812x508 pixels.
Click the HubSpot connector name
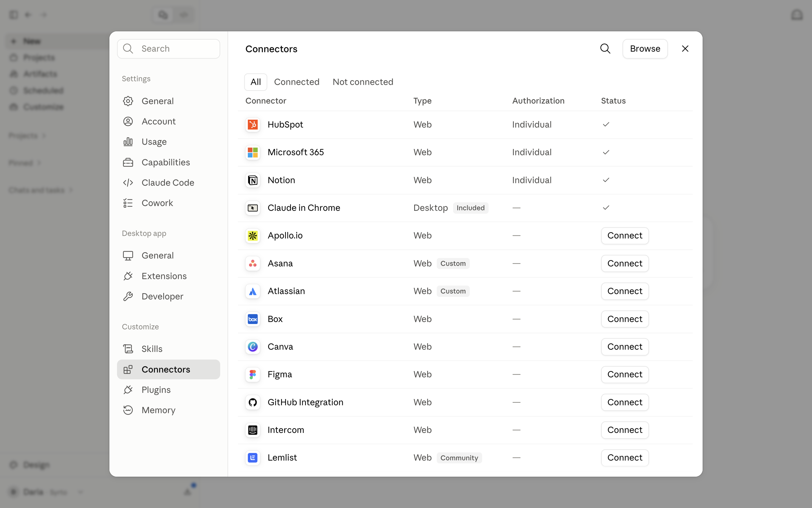pos(285,125)
